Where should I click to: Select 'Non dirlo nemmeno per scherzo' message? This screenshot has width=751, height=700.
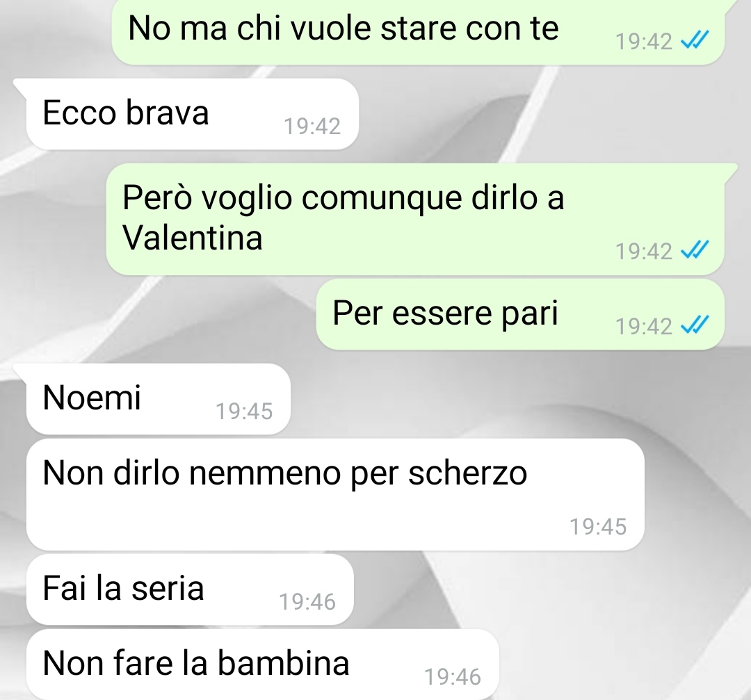[335, 494]
